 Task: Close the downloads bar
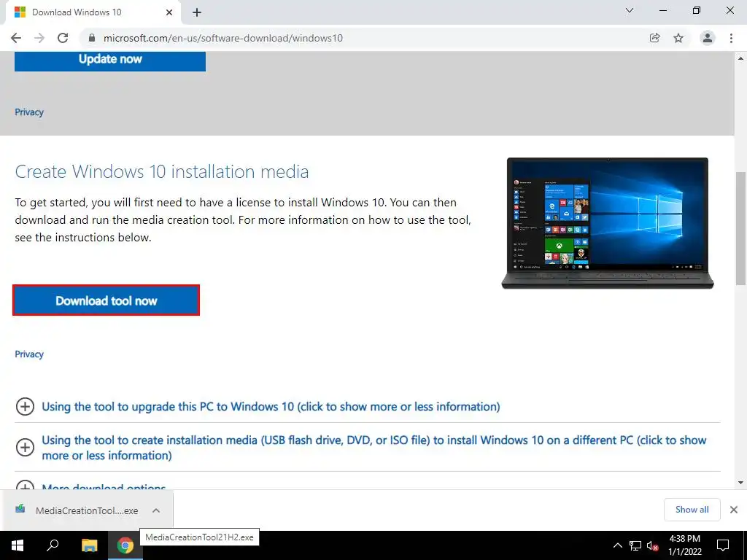734,510
